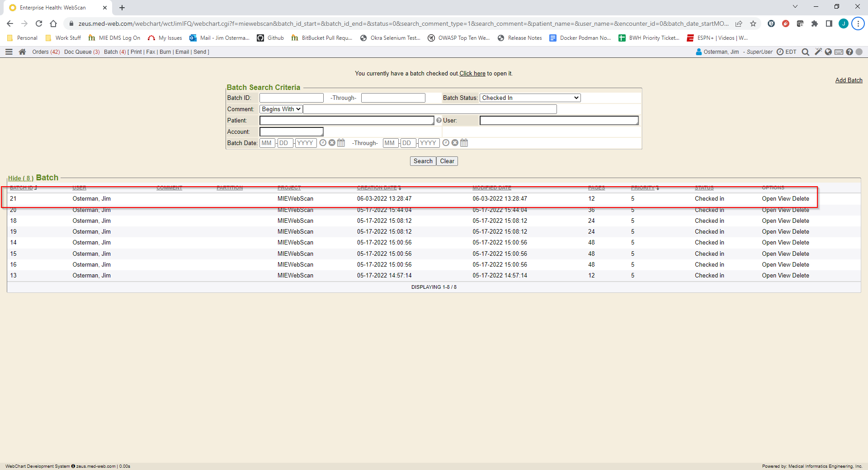Open Batch (4) menu item
Screen dimensions: 868x470
pos(115,52)
